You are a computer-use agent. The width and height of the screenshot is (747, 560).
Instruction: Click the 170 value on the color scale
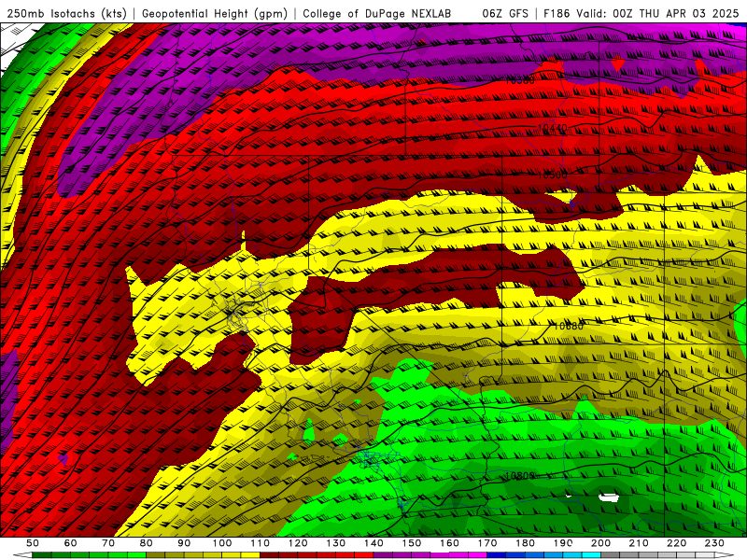[x=486, y=543]
